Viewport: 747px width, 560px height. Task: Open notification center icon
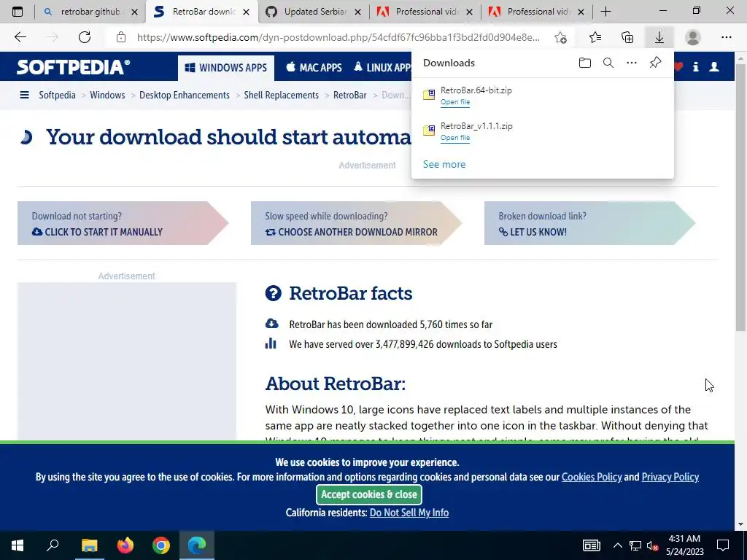pos(723,545)
